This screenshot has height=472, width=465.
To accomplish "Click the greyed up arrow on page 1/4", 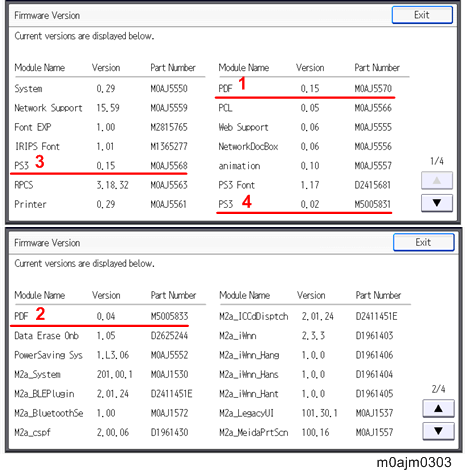I will coord(437,180).
